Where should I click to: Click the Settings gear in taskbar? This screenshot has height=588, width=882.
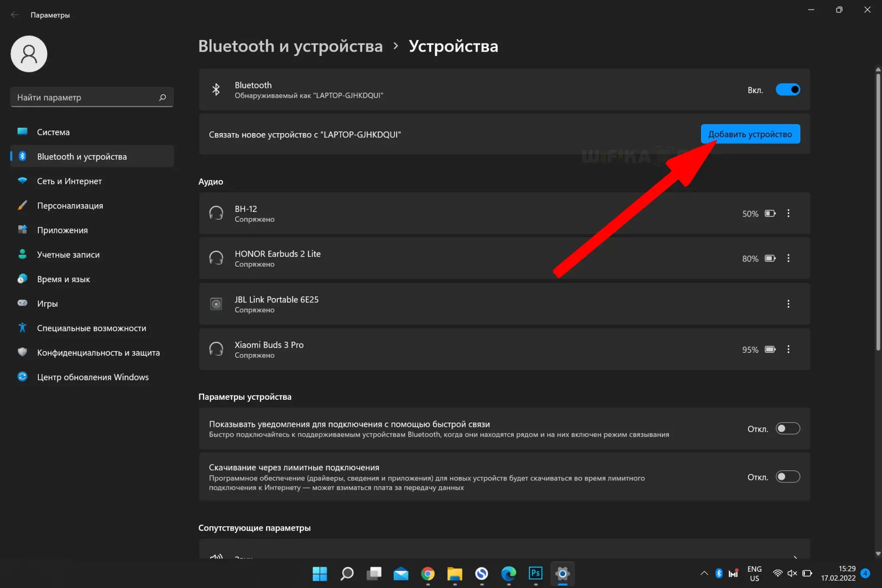pos(562,573)
